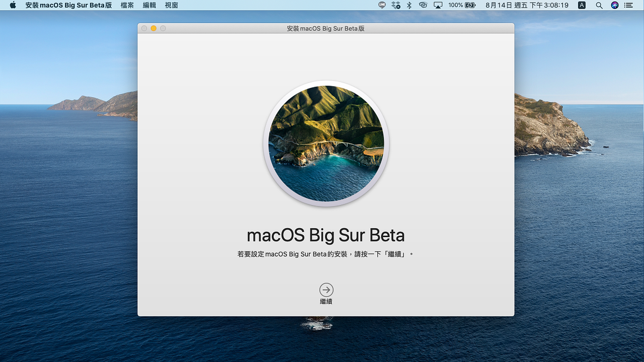Open the 檔案 menu
The image size is (644, 362).
[127, 5]
